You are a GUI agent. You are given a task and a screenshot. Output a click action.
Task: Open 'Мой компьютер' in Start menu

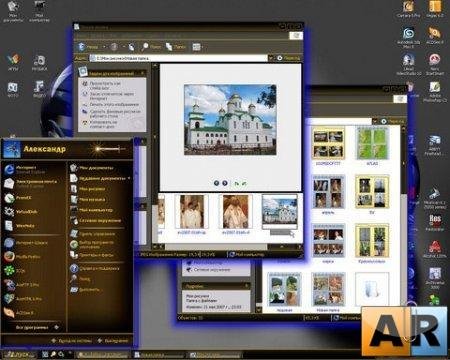point(92,210)
